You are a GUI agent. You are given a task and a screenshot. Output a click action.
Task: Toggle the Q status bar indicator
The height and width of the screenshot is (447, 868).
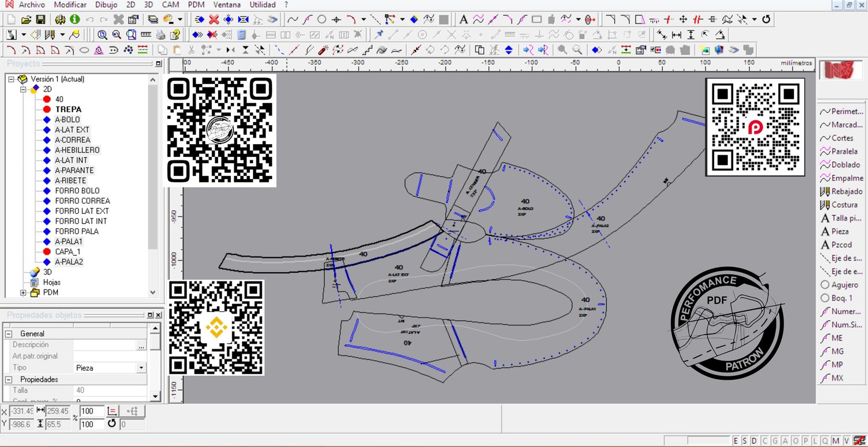(825, 441)
